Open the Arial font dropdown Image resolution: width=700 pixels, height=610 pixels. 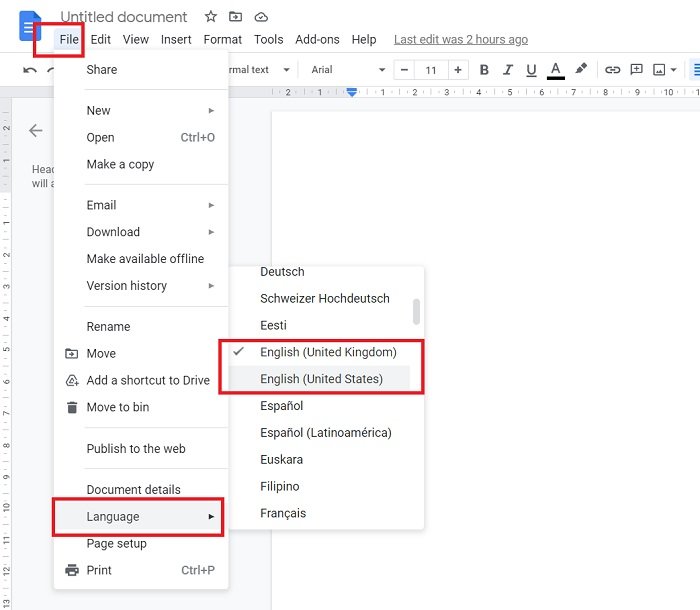tap(348, 70)
